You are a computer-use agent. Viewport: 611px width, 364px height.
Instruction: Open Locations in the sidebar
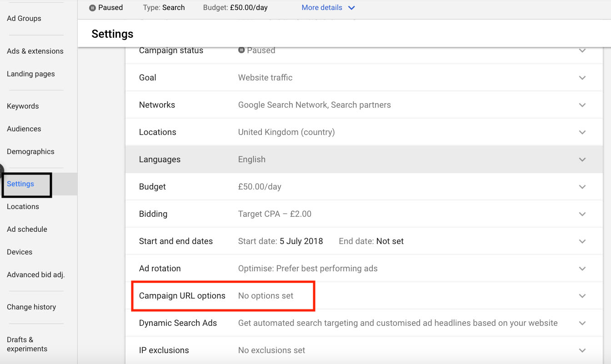(x=23, y=207)
